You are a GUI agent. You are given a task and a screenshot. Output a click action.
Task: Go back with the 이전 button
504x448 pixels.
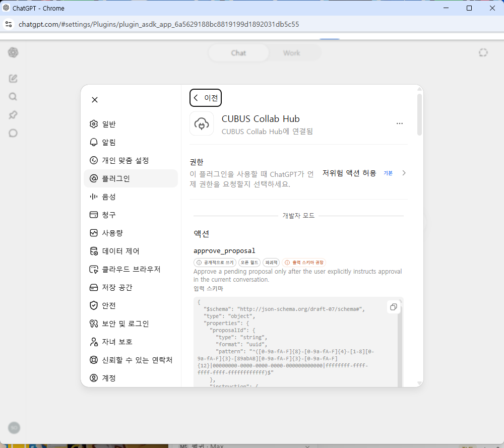[x=206, y=98]
